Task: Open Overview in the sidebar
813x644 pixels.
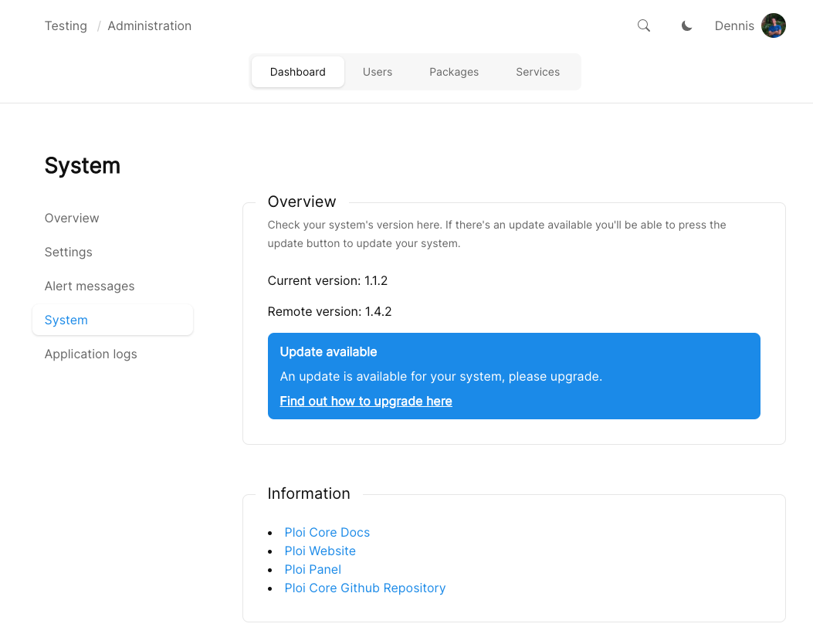Action: [72, 218]
